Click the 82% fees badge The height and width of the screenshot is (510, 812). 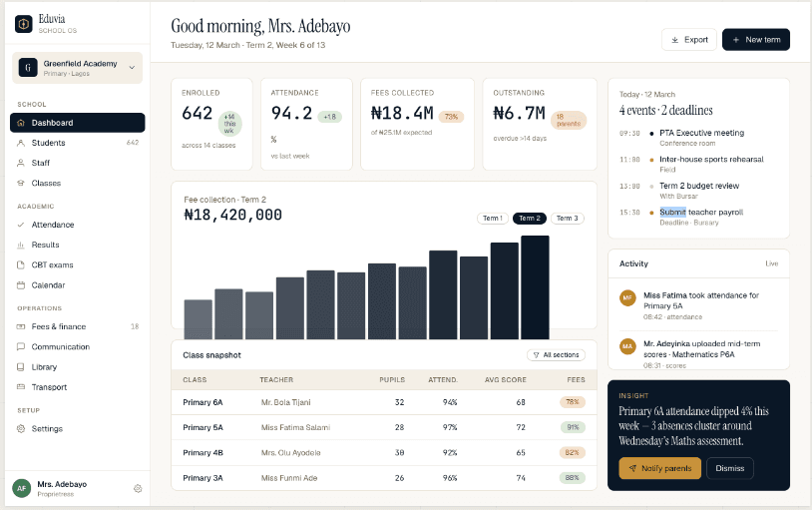[x=573, y=452]
